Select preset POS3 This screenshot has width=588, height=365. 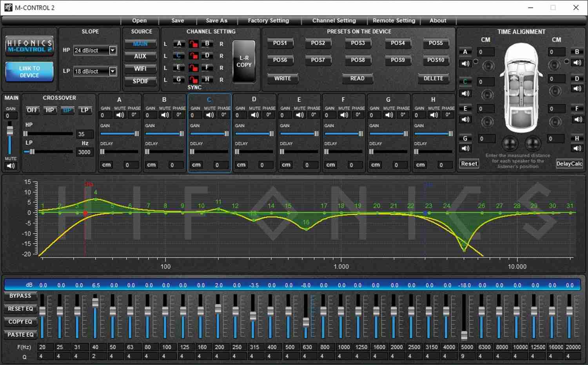[x=358, y=43]
